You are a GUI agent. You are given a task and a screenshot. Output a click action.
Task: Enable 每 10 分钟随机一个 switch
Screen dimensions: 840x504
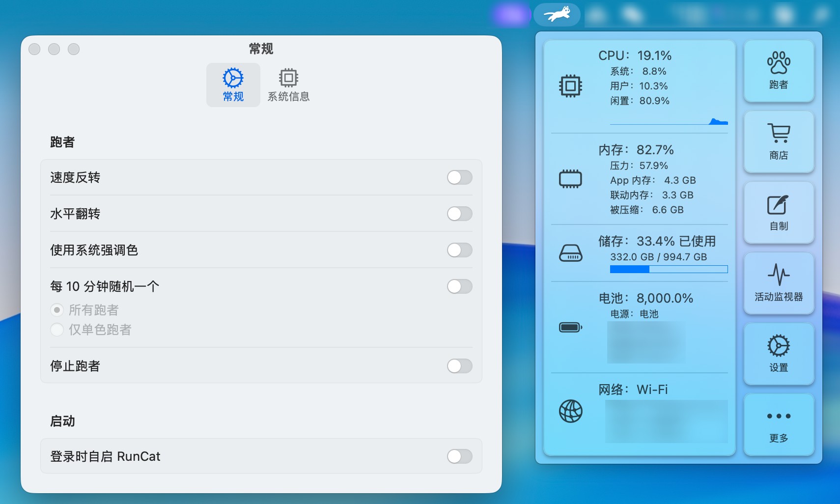click(x=459, y=286)
